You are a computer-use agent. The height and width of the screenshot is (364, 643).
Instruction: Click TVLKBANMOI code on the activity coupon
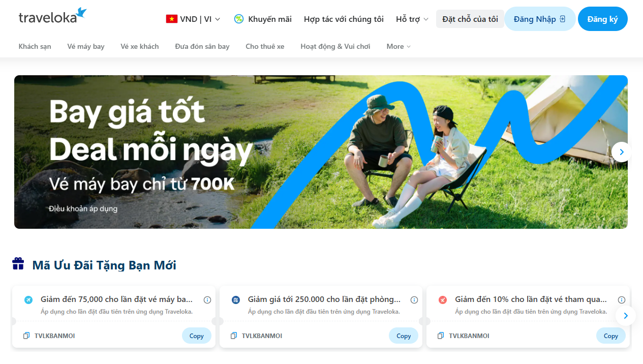click(x=469, y=336)
